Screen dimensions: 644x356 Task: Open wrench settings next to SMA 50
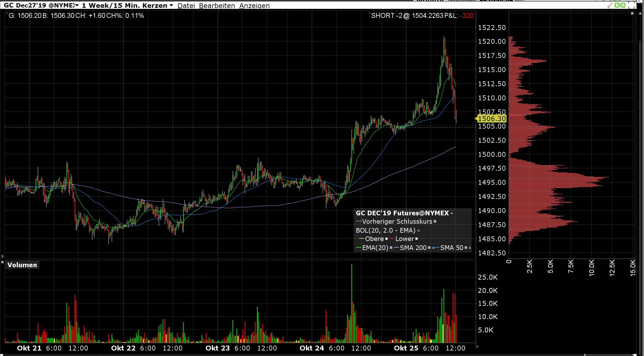(x=470, y=248)
